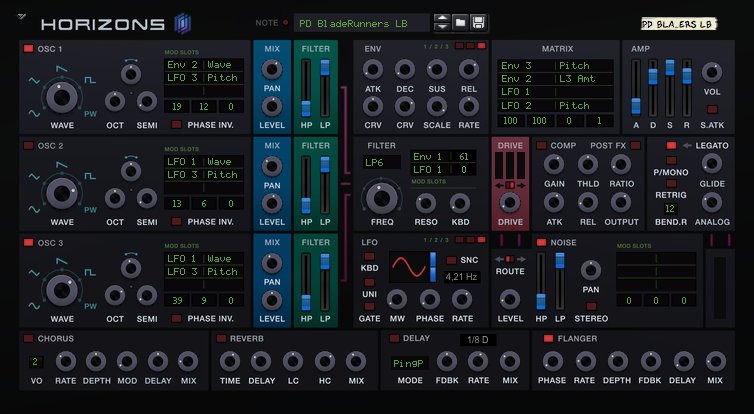Open the top-left menu triangle

click(21, 16)
